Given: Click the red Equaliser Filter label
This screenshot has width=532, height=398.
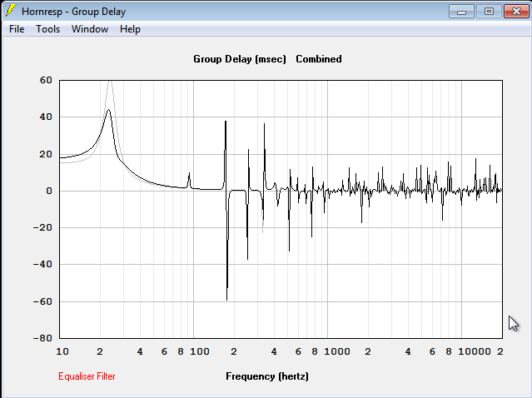Looking at the screenshot, I should [87, 376].
